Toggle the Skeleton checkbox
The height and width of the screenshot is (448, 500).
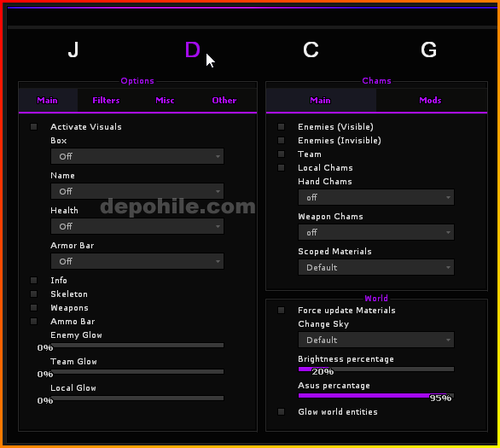(33, 294)
